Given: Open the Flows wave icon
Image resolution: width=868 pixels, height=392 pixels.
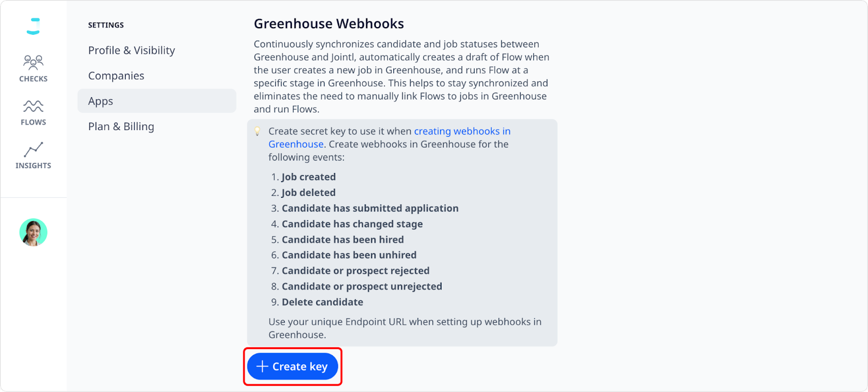Looking at the screenshot, I should click(33, 106).
